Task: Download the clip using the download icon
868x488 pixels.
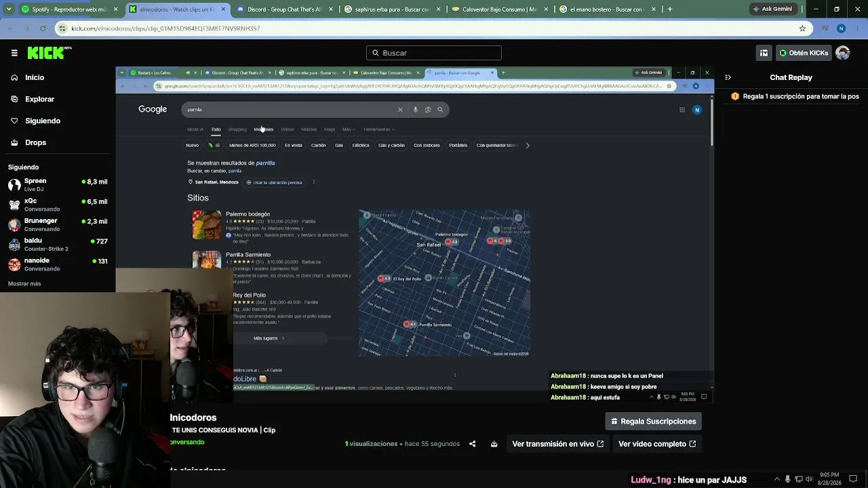Action: 494,444
